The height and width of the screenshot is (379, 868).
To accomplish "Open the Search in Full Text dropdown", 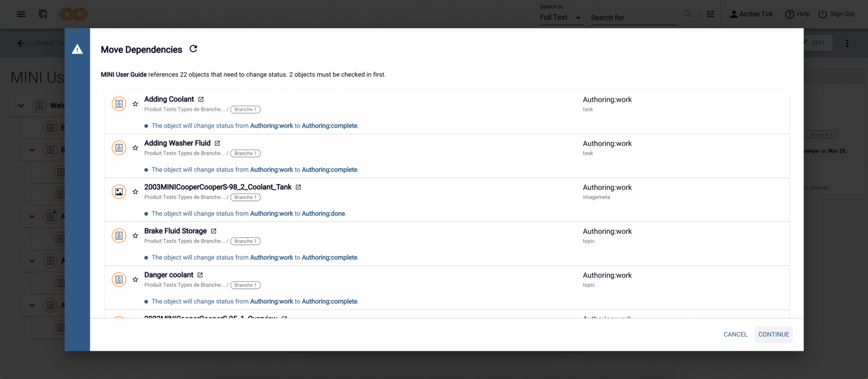I will 561,18.
